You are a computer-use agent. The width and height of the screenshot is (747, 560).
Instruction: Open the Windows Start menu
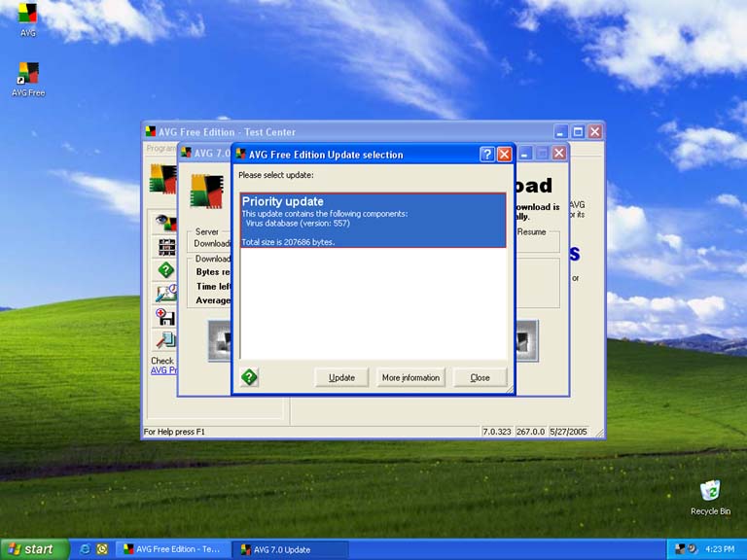point(32,549)
